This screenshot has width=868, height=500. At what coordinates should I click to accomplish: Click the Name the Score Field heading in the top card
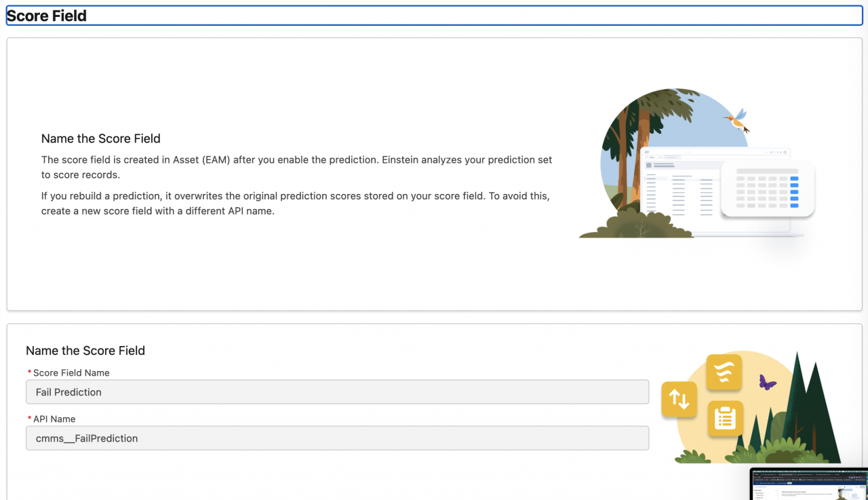tap(101, 138)
